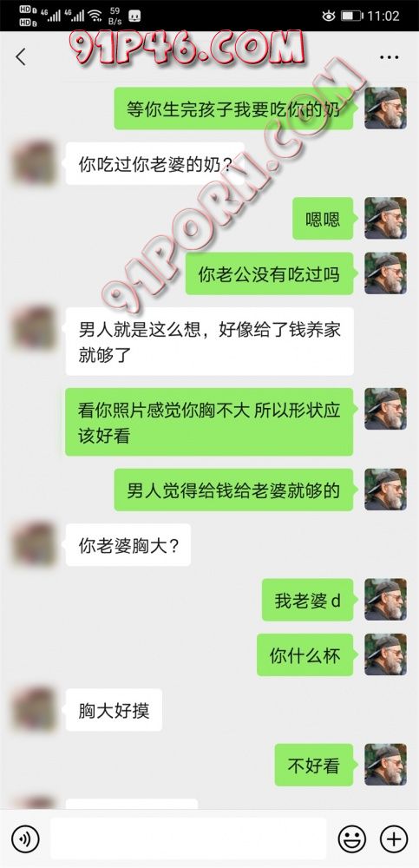Viewport: 419px width, 868px height.
Task: Go back using the top-left arrow
Action: click(21, 56)
